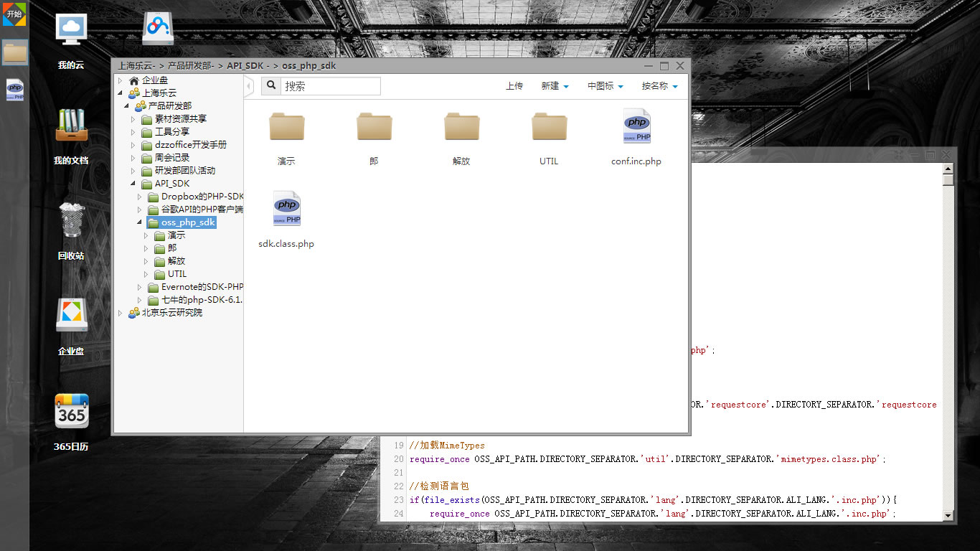Click scrollbar thumb in code editor window
Image resolution: width=980 pixels, height=551 pixels.
click(948, 179)
